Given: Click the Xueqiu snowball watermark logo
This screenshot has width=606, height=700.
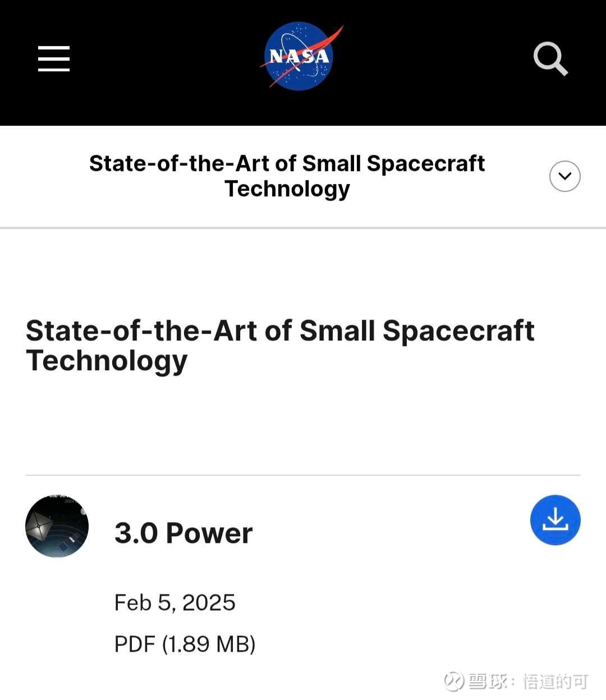Looking at the screenshot, I should 454,681.
